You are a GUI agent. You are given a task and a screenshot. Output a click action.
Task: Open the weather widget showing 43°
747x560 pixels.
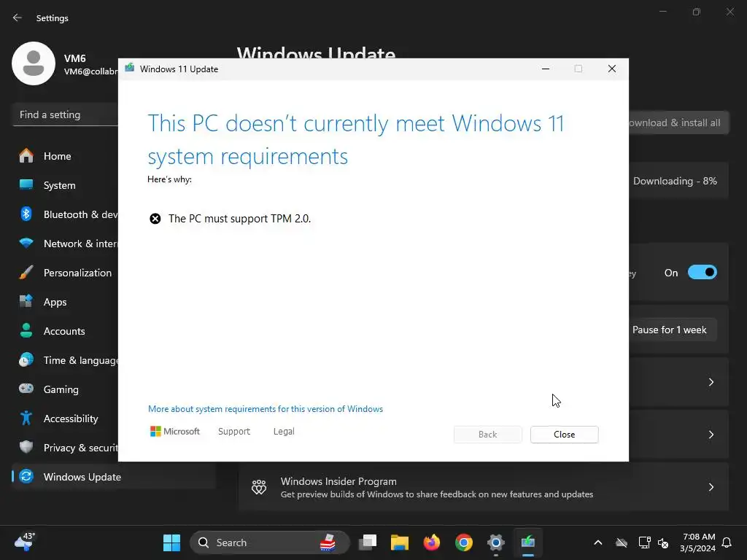[x=24, y=542]
